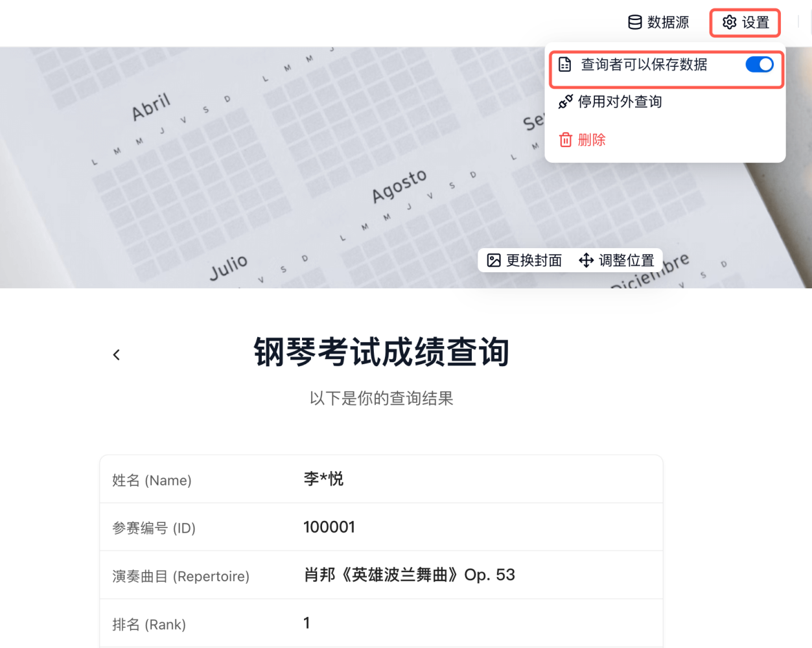Toggle the 查询者可以保存数据 switch
The height and width of the screenshot is (648, 812).
click(759, 64)
